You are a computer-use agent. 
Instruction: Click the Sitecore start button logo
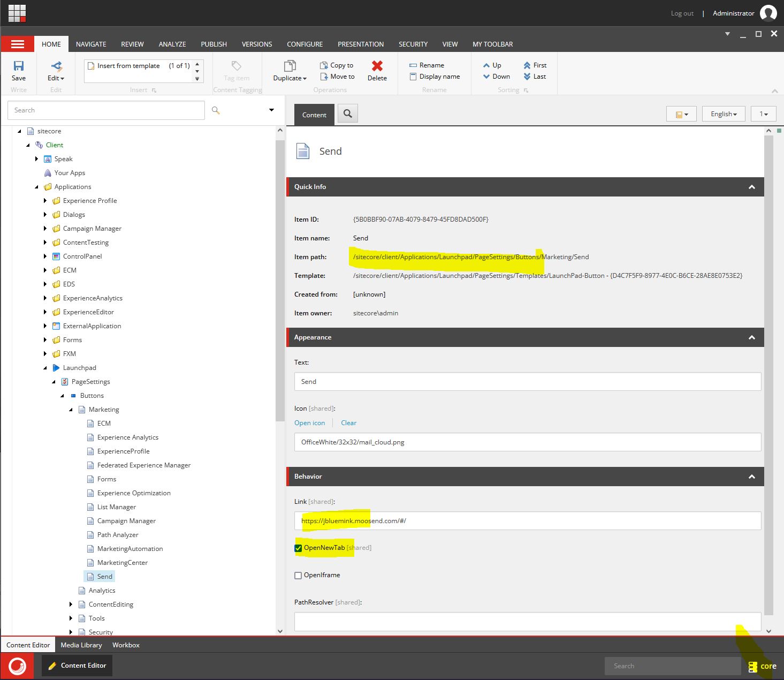coord(18,666)
